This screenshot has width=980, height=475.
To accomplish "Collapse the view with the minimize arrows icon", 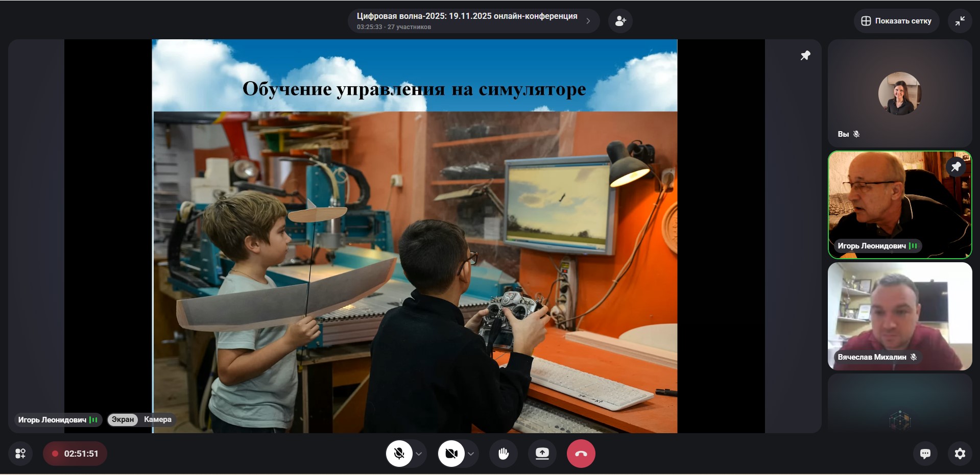I will (960, 21).
